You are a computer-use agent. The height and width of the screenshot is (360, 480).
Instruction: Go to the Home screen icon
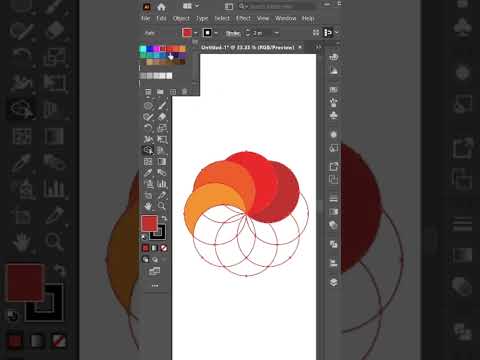[x=161, y=7]
